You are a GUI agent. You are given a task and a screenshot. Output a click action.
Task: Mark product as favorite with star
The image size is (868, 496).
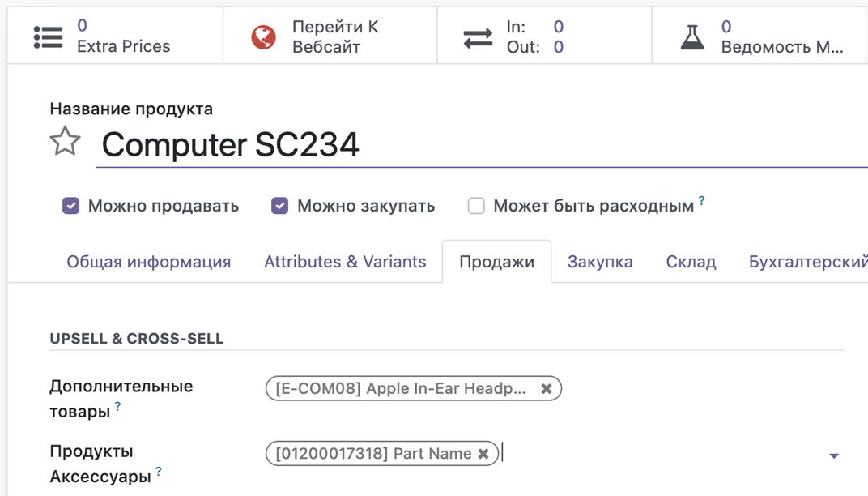(65, 143)
